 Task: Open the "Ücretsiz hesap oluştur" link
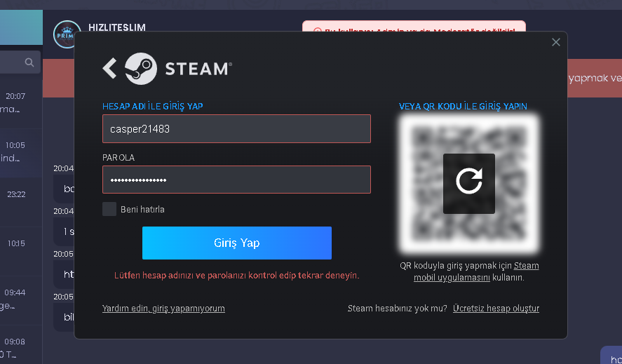point(496,309)
